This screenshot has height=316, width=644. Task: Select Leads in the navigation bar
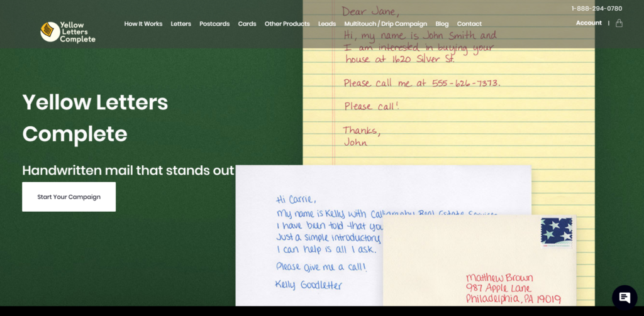tap(327, 24)
